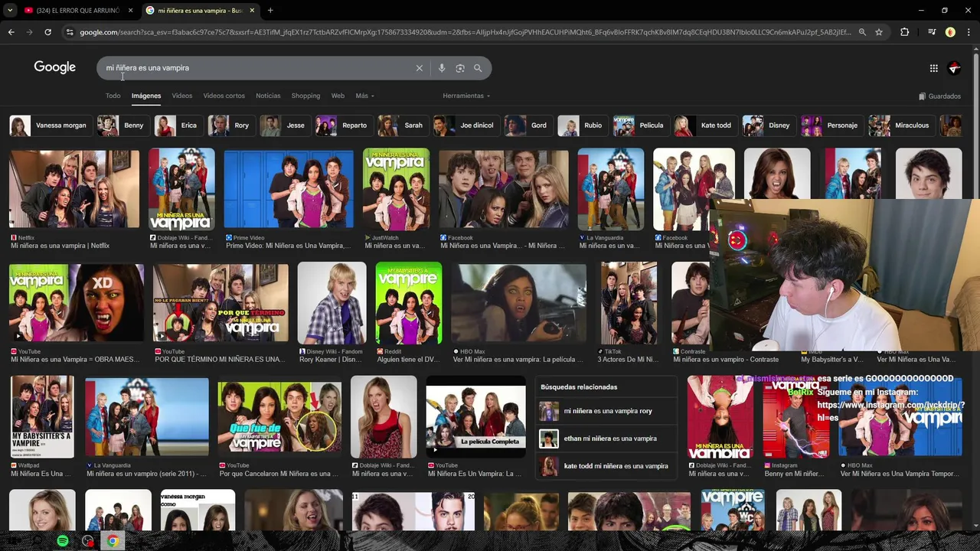Switch to the Todo results tab
Viewport: 980px width, 551px height.
(x=113, y=96)
